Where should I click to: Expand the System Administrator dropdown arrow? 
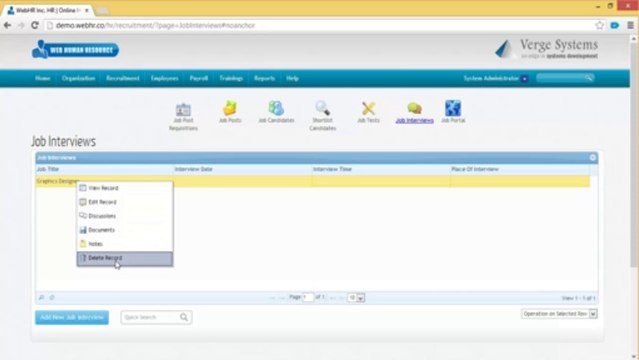coord(524,79)
